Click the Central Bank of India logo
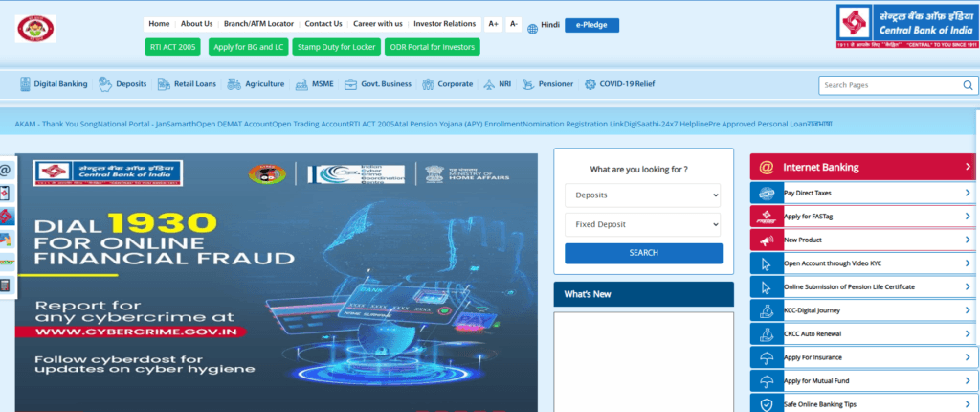Viewport: 980px width, 412px height. (x=908, y=26)
